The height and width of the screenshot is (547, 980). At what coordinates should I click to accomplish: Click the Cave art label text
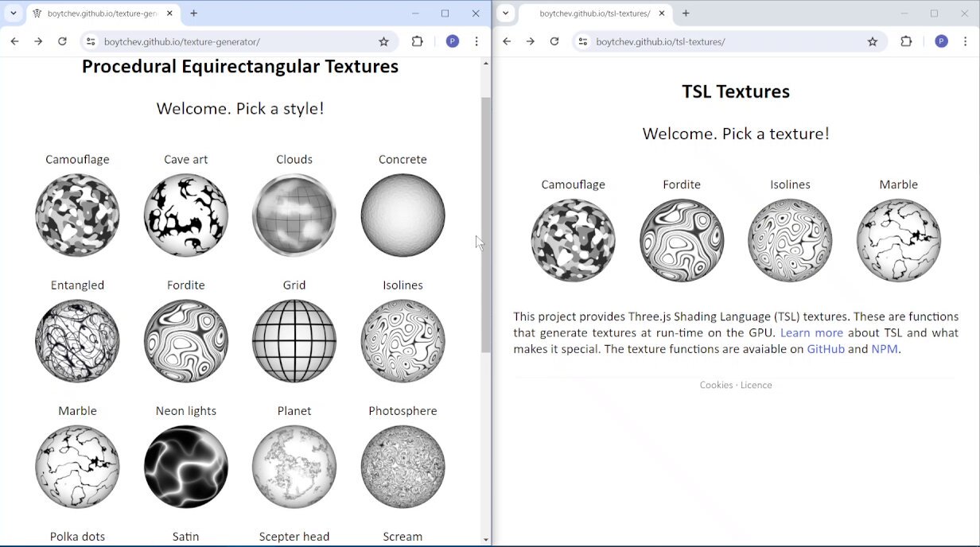tap(186, 159)
